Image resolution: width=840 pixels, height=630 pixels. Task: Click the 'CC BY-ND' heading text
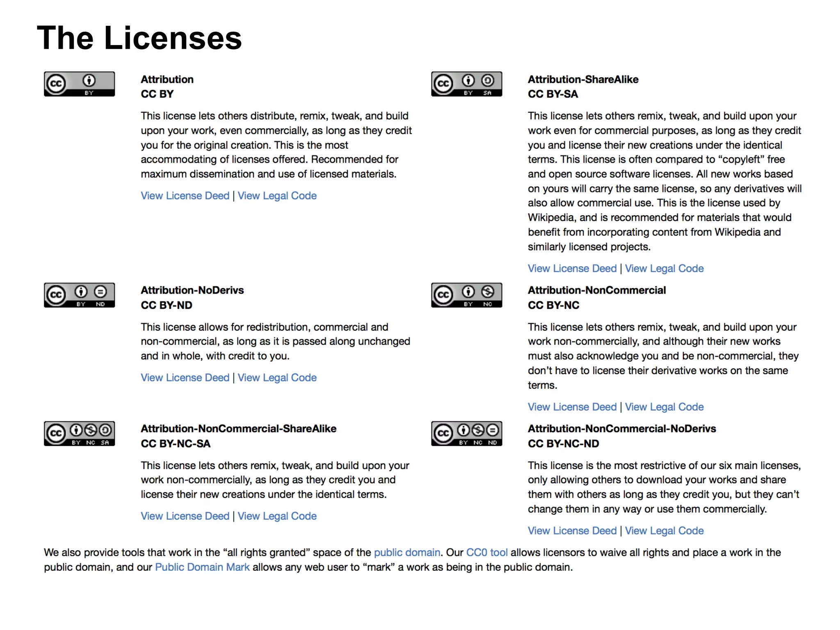tap(167, 305)
